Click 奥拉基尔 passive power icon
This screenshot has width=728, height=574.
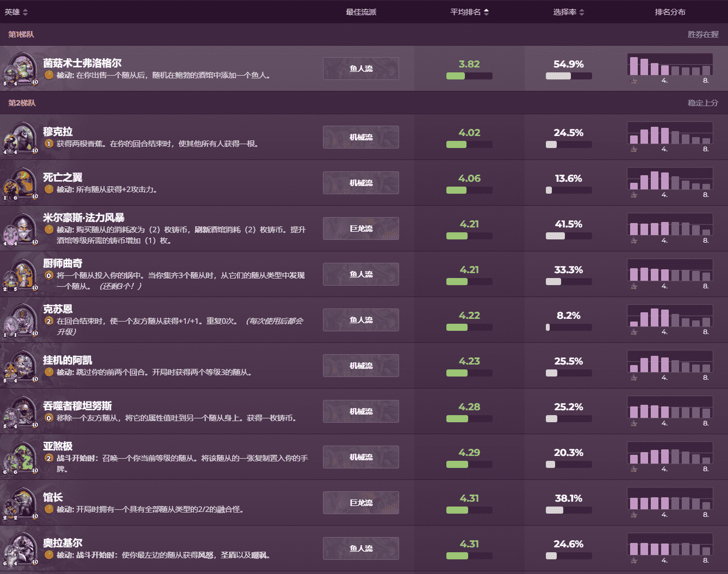click(49, 555)
